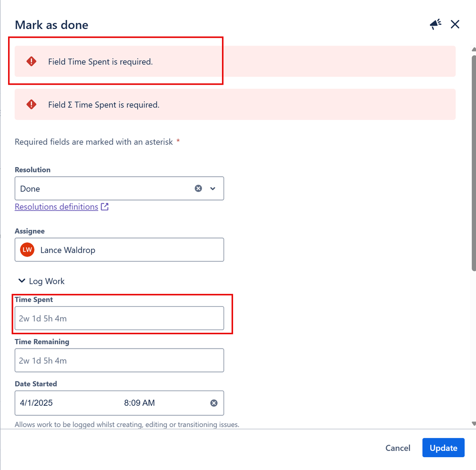The image size is (476, 470).
Task: Focus the Time Remaining input field
Action: pos(119,360)
